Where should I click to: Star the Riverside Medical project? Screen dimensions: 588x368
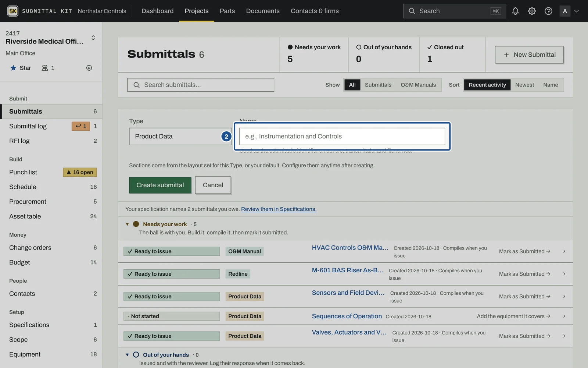coord(21,68)
